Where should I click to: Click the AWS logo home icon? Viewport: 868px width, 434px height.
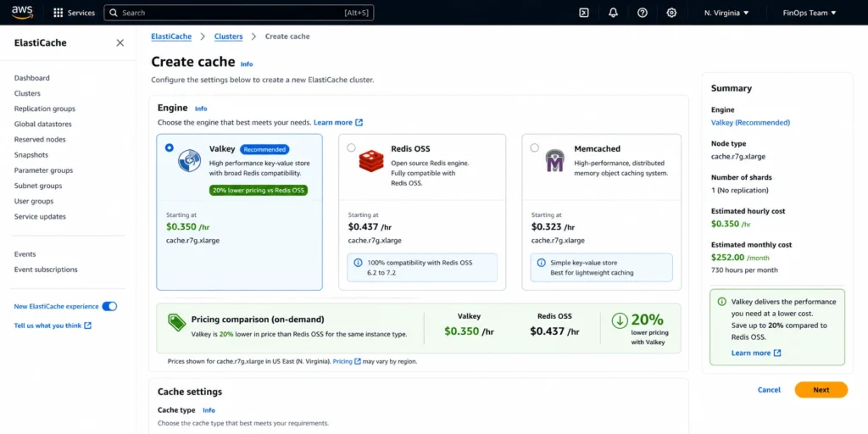point(23,12)
